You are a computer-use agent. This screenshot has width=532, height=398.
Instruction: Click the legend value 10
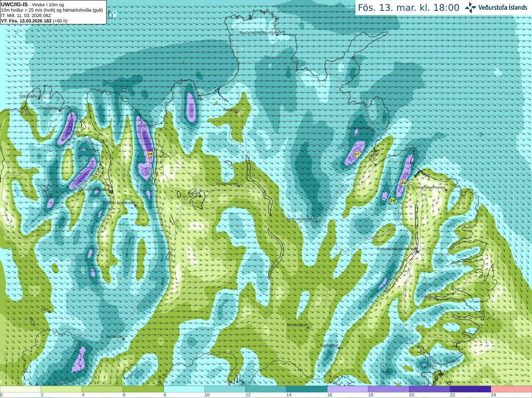tap(207, 395)
